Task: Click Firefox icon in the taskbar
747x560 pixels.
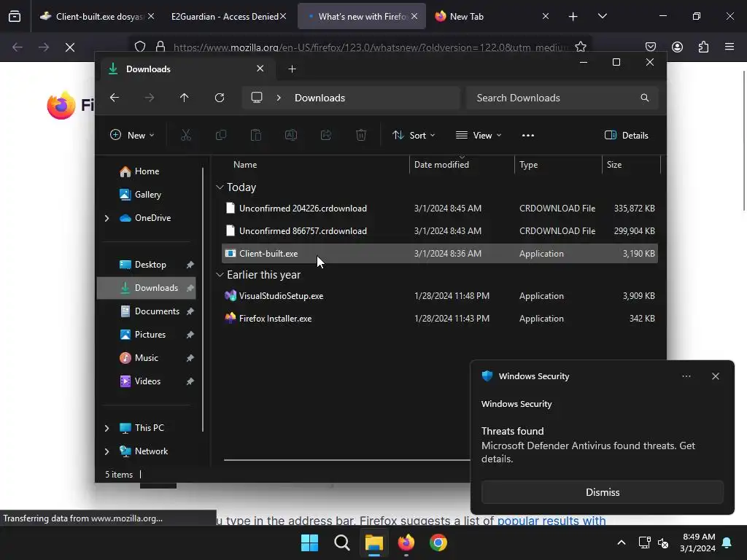Action: 406,542
